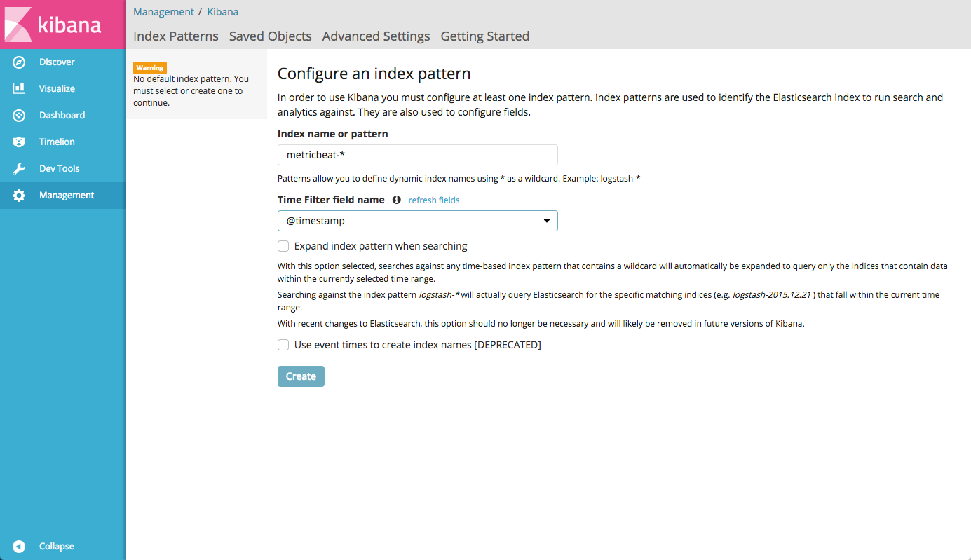
Task: Click the Kibana logo
Action: (x=62, y=25)
